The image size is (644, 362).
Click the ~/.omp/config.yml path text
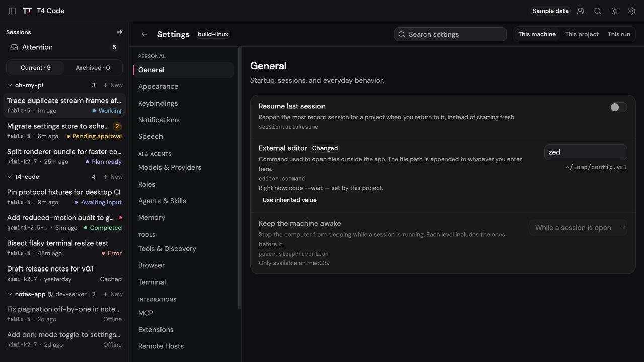coord(596,167)
